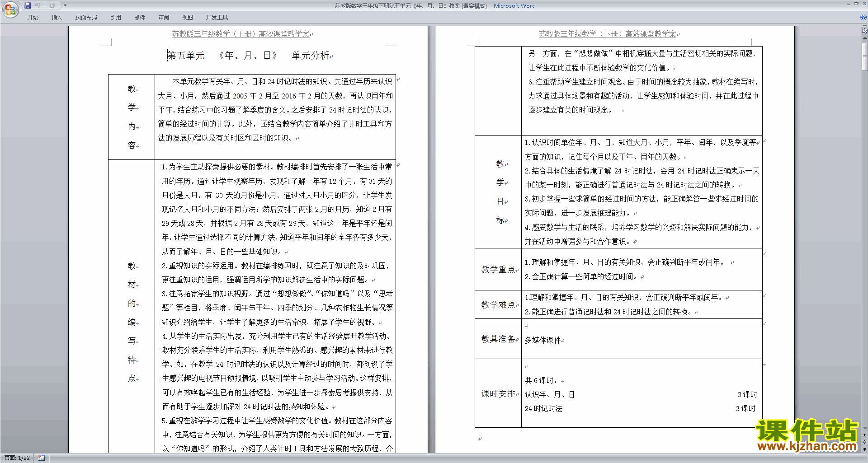Image resolution: width=868 pixels, height=463 pixels.
Task: Expand the Undo history dropdown arrow
Action: click(44, 5)
